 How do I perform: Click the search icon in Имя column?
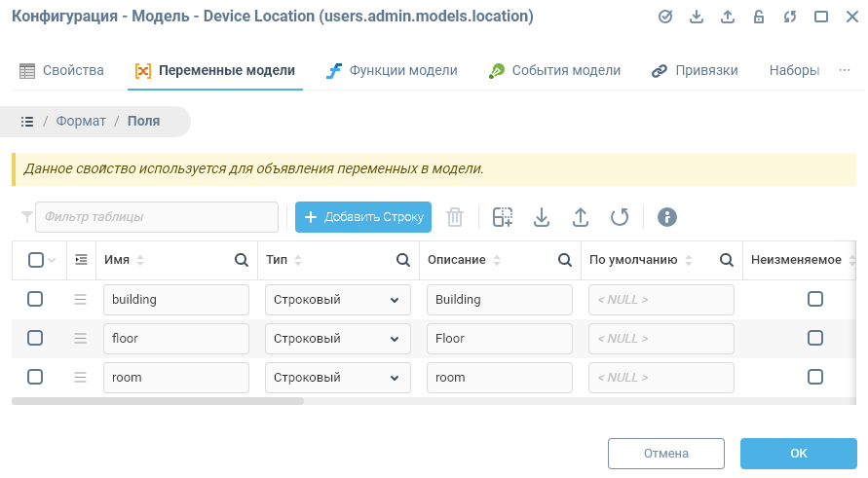pos(241,260)
